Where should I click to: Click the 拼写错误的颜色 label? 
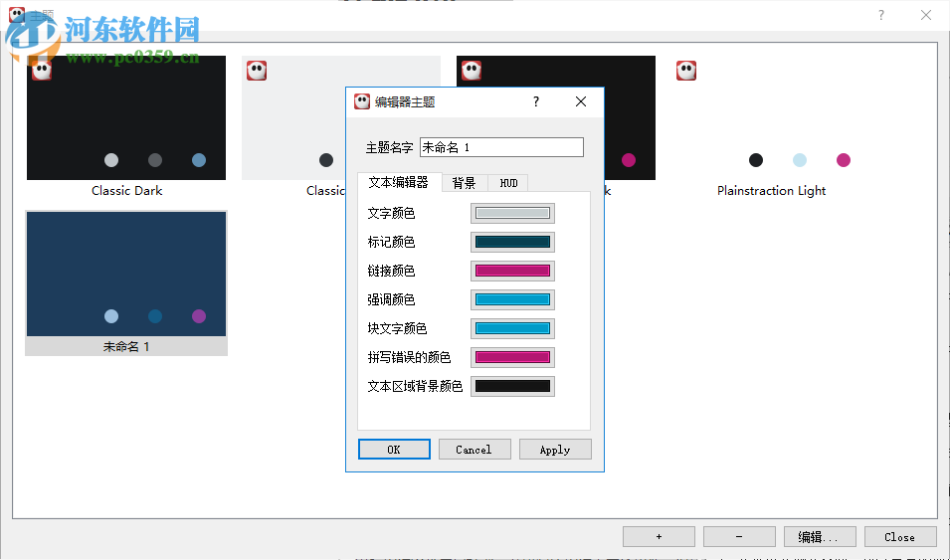410,357
